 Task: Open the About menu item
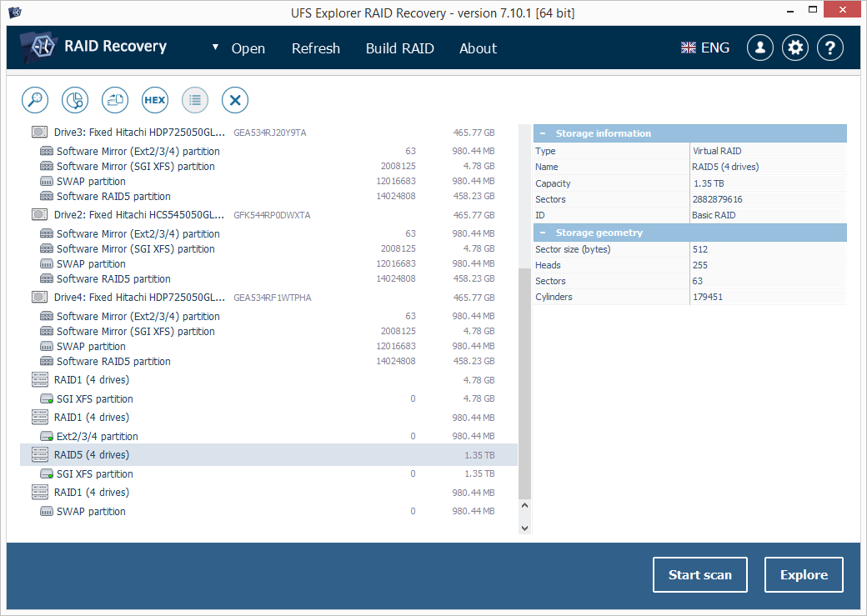click(479, 48)
